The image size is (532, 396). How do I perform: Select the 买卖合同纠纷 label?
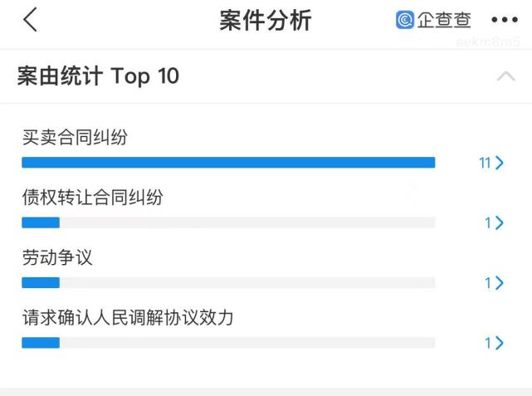[x=75, y=137]
